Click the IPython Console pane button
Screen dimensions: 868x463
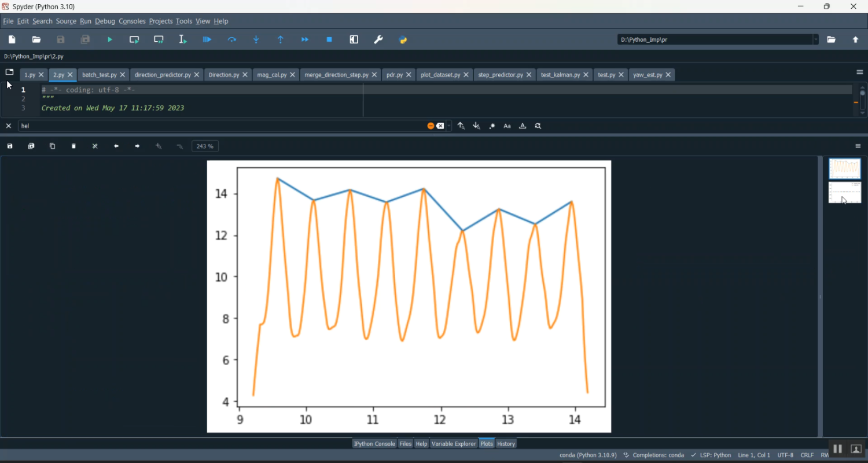point(374,444)
